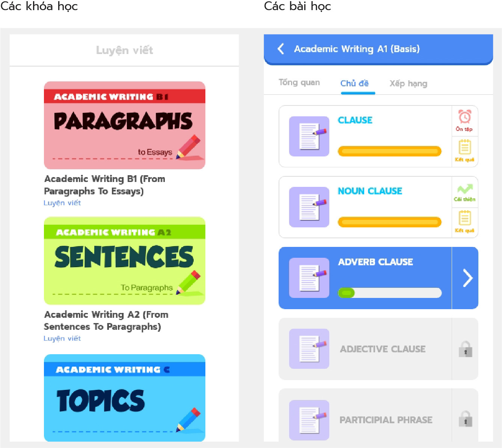Click the ADVERB CLAUSE progress bar
Screen dimensions: 502x448
pos(389,293)
